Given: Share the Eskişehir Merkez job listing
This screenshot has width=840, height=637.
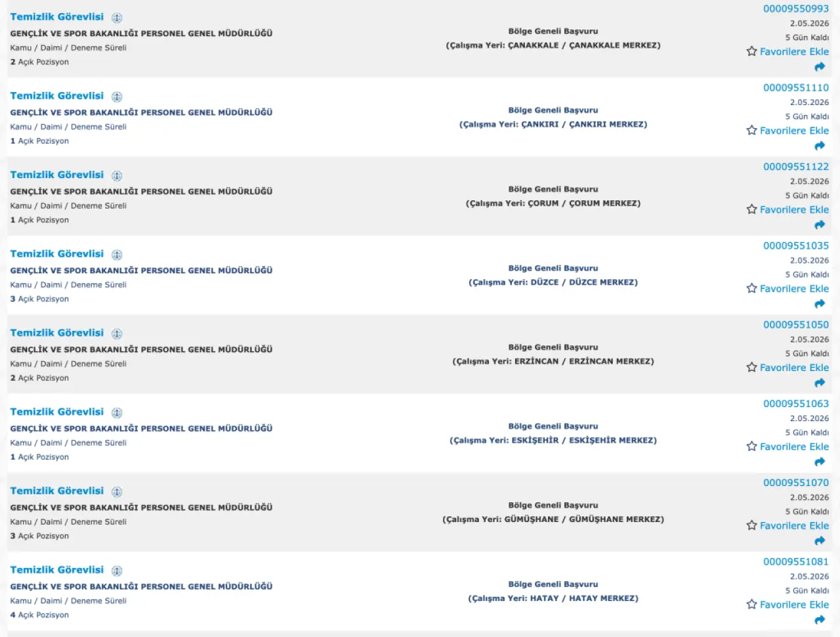Looking at the screenshot, I should pos(820,462).
